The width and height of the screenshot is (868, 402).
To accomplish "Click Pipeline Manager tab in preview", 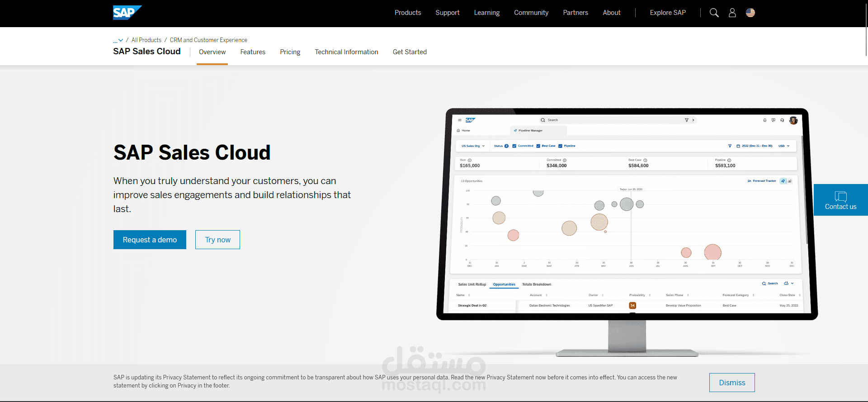I will tap(538, 130).
